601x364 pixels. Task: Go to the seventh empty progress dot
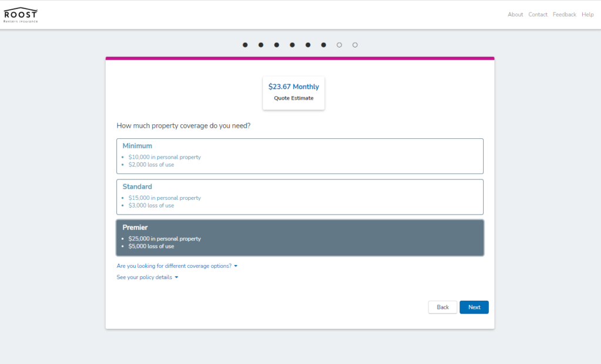click(340, 45)
